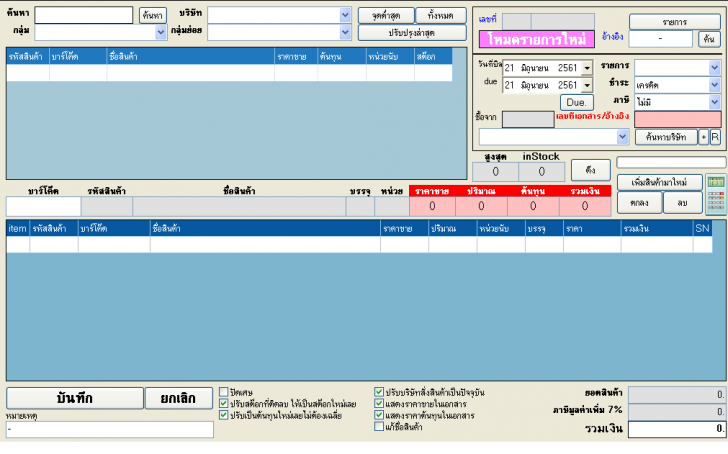The image size is (728, 454).
Task: Enable the แก้ชื่อสินค้า checkbox
Action: point(379,426)
